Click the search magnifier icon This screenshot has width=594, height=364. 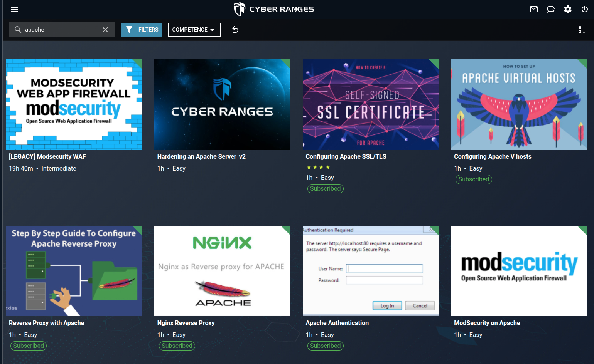click(x=18, y=29)
